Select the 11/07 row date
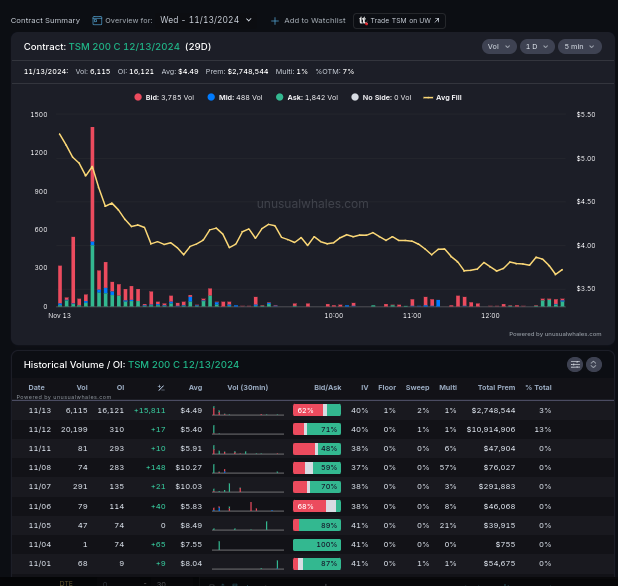The width and height of the screenshot is (618, 586). click(40, 487)
